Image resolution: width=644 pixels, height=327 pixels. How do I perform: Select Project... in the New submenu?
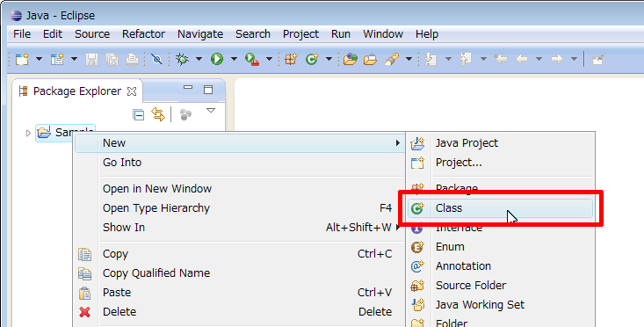pos(500,163)
